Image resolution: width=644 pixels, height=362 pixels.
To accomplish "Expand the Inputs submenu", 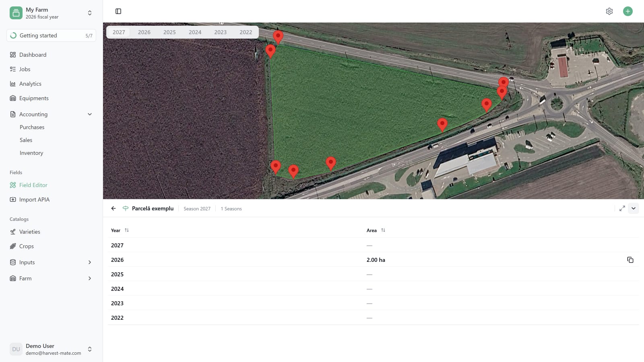I will point(90,262).
